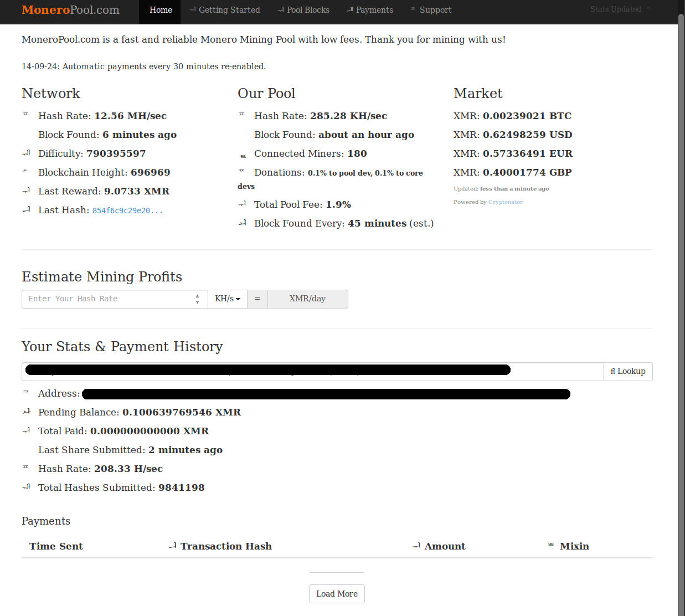
Task: Click the XMR/day result box
Action: click(x=307, y=299)
